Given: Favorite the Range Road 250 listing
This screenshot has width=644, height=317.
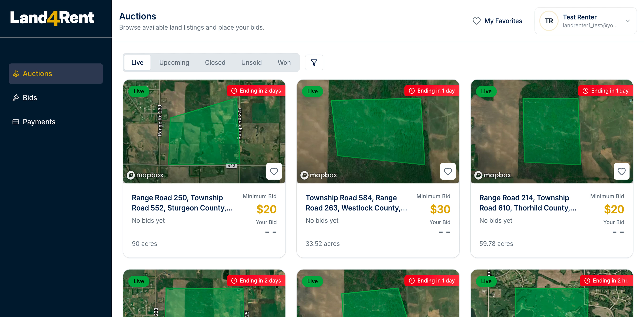Looking at the screenshot, I should [274, 171].
